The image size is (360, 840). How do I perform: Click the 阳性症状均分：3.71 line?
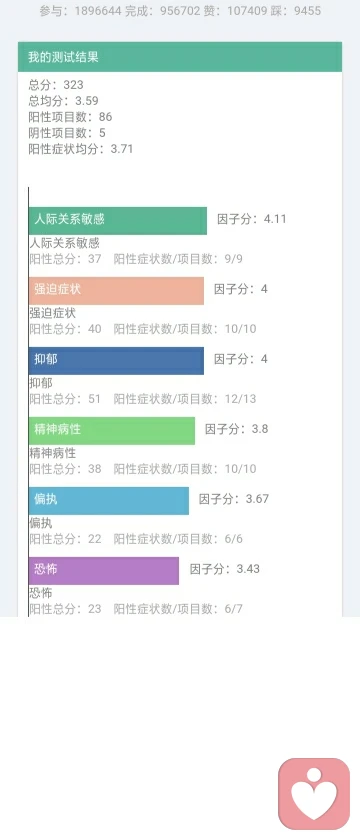click(80, 149)
